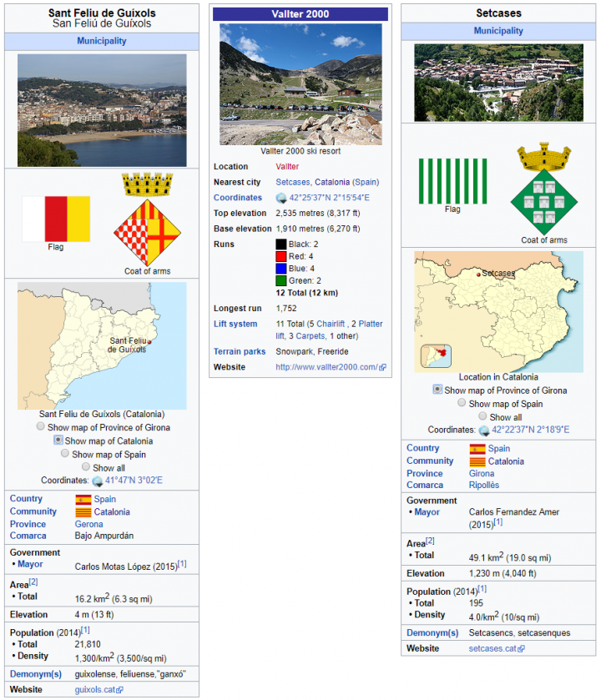
Task: Open Mayor link in Setcases Government section
Action: click(427, 512)
